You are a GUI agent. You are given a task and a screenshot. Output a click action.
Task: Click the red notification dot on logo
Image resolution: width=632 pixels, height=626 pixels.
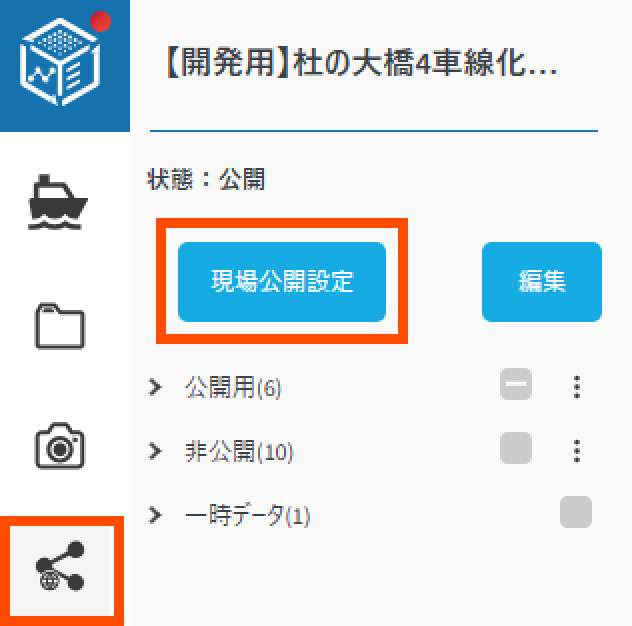click(100, 21)
